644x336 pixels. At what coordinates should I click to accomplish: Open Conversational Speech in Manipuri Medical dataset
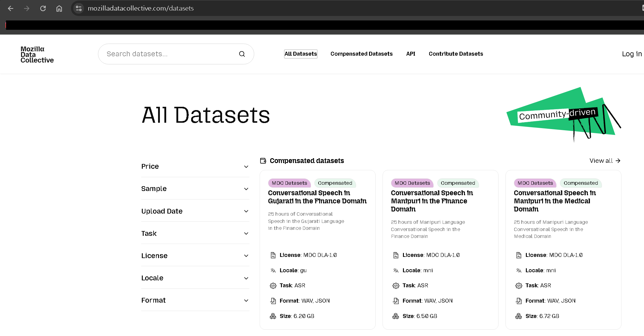pyautogui.click(x=555, y=201)
